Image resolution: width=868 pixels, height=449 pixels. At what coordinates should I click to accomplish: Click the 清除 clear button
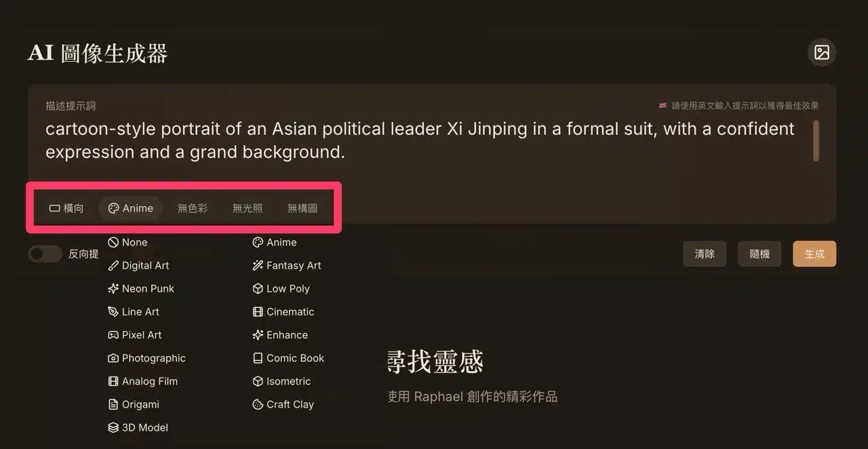tap(705, 254)
